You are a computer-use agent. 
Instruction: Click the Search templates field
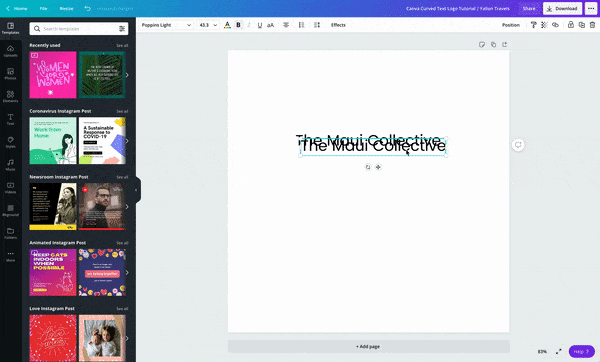78,29
